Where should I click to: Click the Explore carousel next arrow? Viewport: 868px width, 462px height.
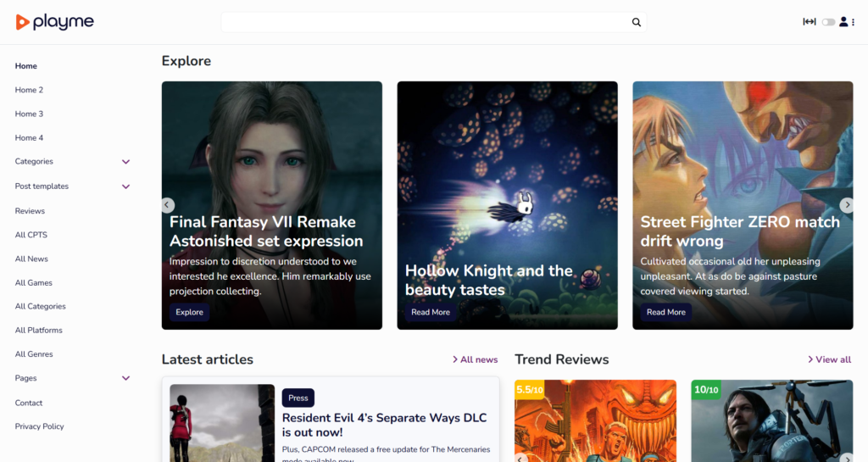847,204
